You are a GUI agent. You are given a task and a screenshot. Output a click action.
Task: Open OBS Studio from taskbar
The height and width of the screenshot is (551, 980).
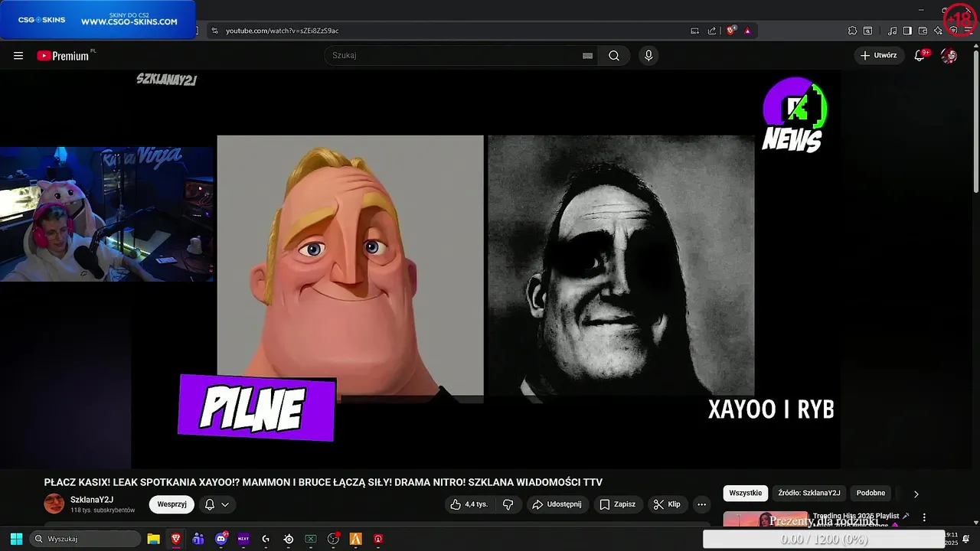coord(333,539)
